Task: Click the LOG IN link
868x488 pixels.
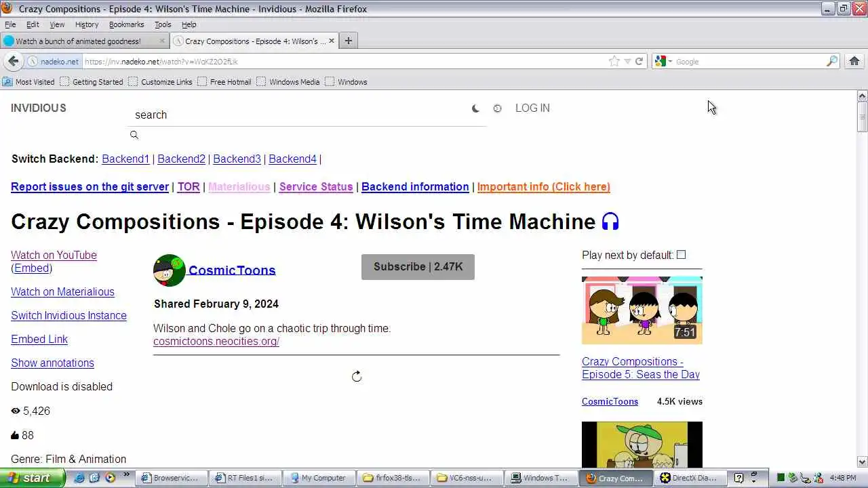Action: [x=532, y=108]
